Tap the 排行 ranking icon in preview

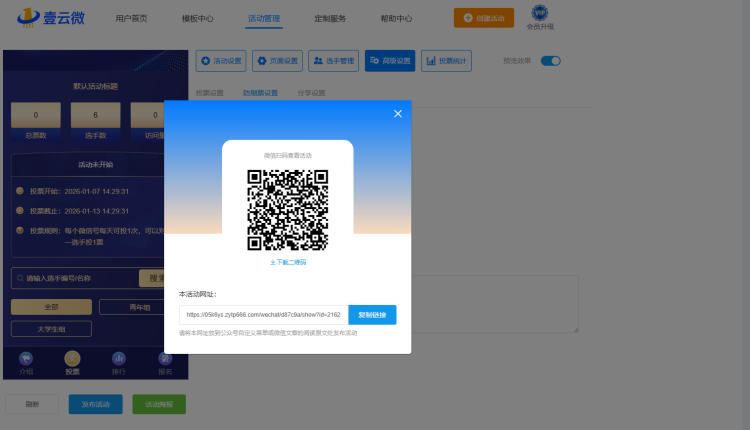pyautogui.click(x=118, y=362)
